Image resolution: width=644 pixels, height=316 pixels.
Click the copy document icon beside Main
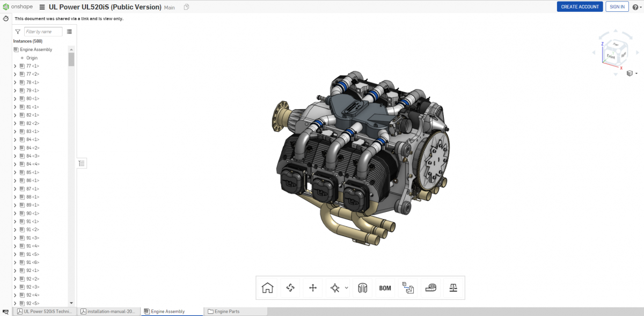click(x=186, y=7)
